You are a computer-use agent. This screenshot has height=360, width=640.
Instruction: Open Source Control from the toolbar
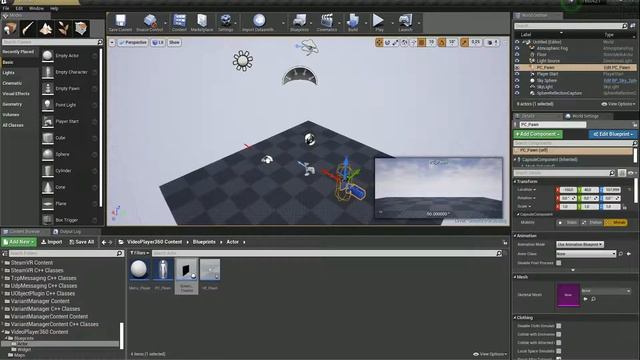(x=149, y=22)
